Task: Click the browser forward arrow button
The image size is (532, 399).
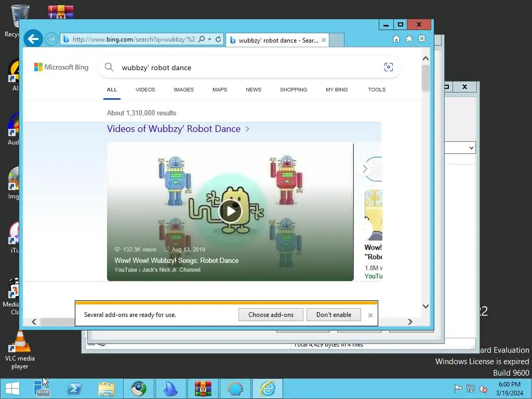Action: pyautogui.click(x=51, y=39)
